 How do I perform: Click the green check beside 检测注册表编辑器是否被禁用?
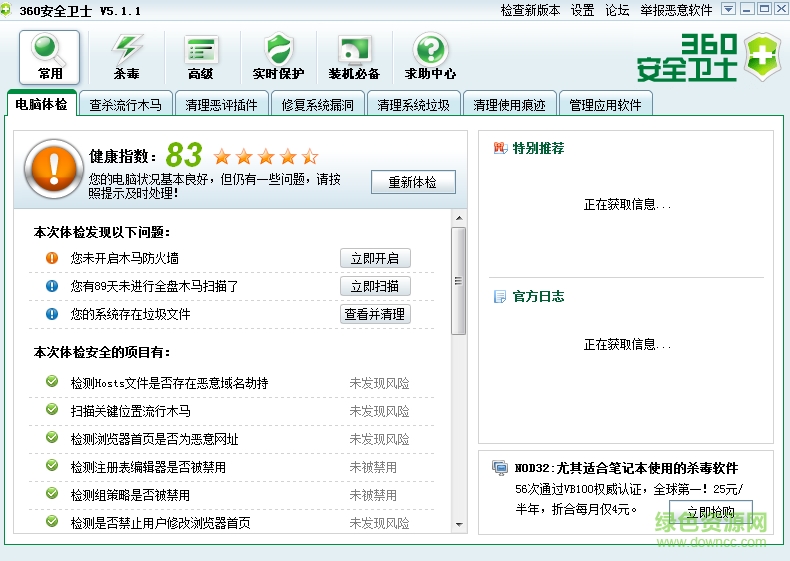point(52,465)
